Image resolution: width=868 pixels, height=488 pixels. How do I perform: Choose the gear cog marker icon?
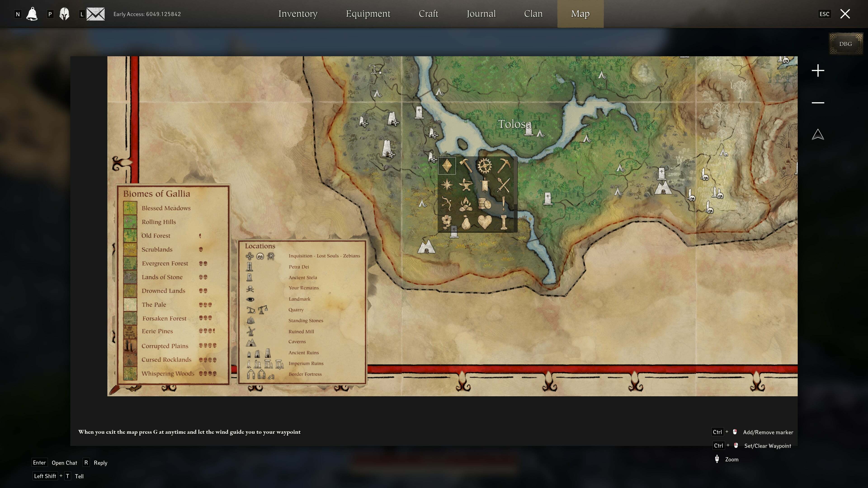pos(485,166)
